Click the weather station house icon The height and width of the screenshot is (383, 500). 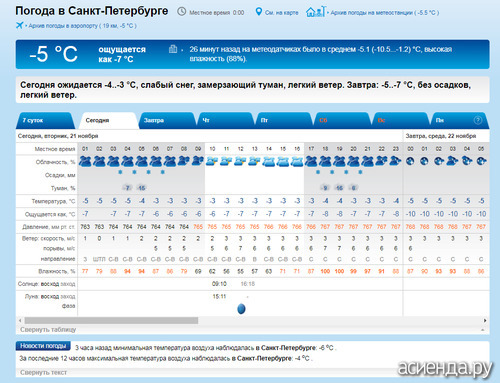(x=316, y=12)
